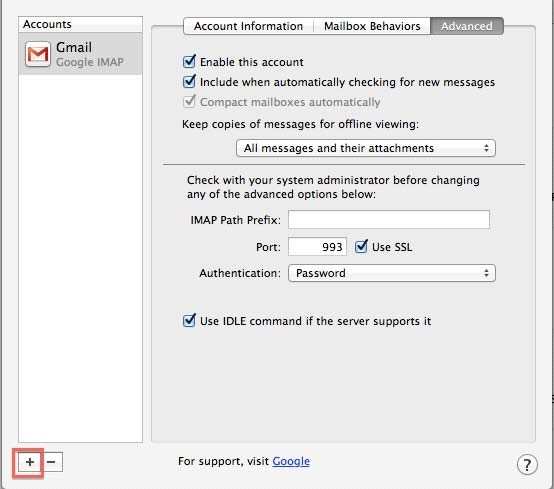Click the system administrator warning text
This screenshot has height=489, width=554.
click(x=333, y=187)
